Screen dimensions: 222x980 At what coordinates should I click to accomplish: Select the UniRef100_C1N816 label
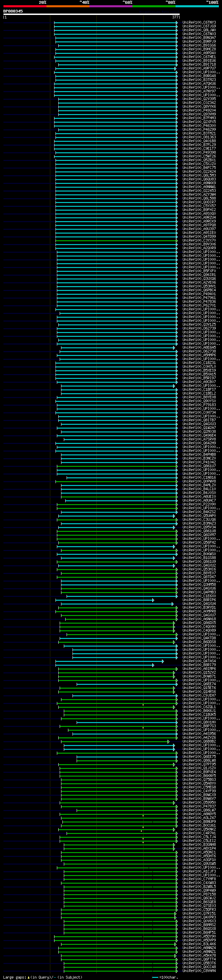pos(199,478)
